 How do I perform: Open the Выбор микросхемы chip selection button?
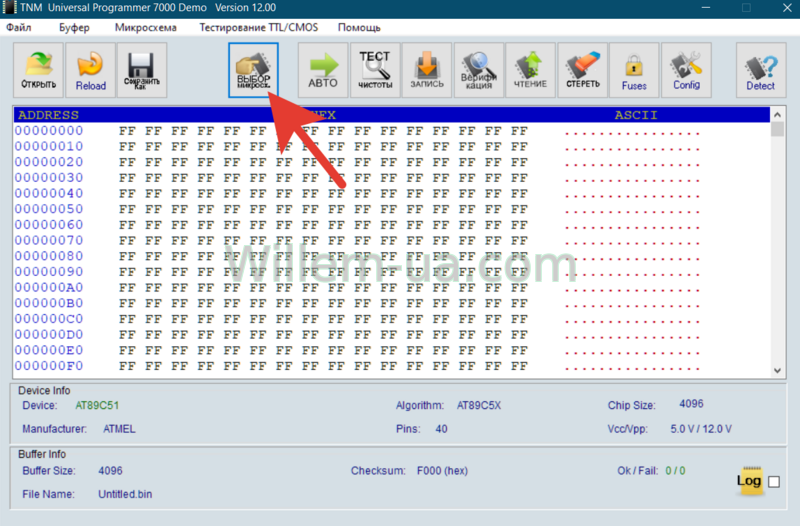[x=253, y=69]
